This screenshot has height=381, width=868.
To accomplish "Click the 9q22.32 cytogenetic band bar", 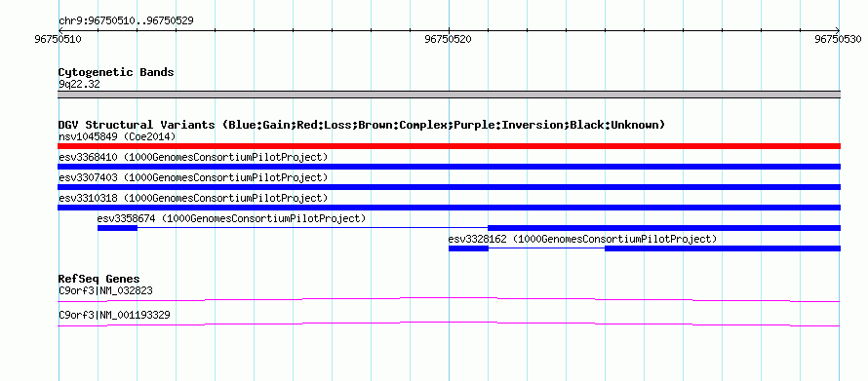I will 449,95.
